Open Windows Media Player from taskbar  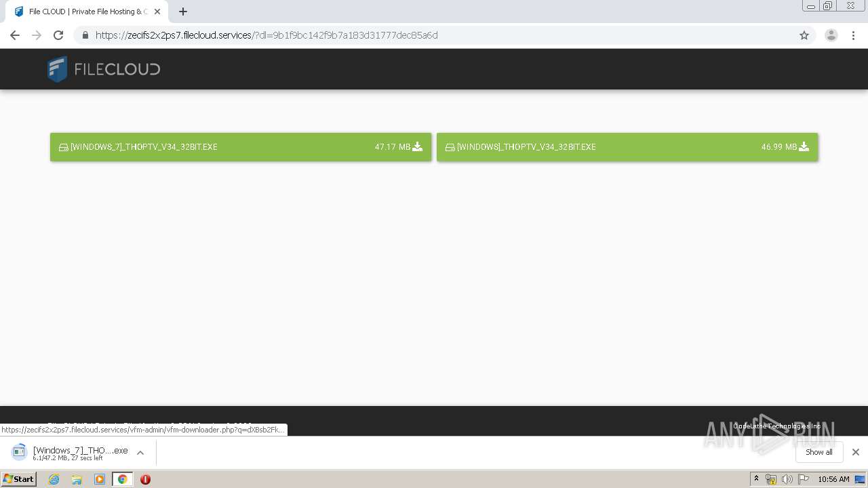coord(100,479)
